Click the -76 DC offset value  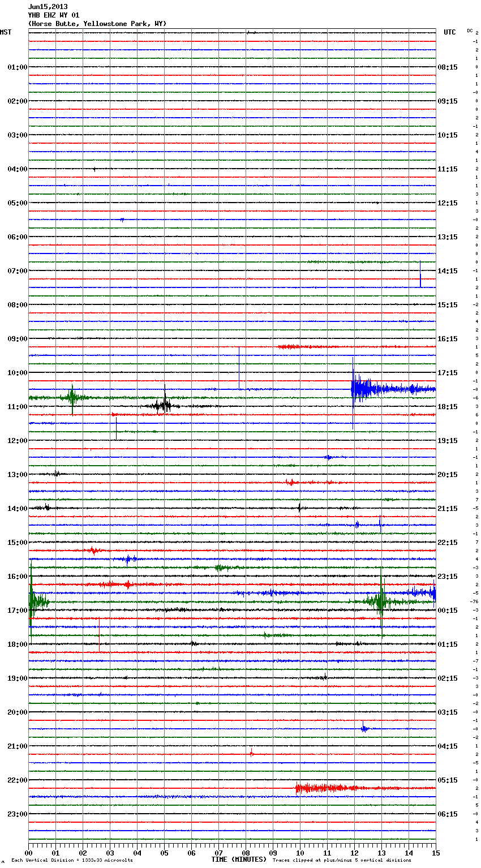coord(474,602)
